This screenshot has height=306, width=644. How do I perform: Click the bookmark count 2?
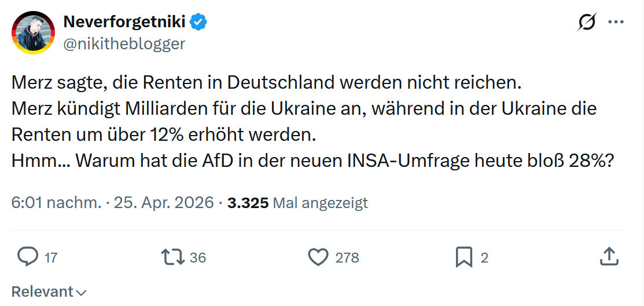[484, 258]
